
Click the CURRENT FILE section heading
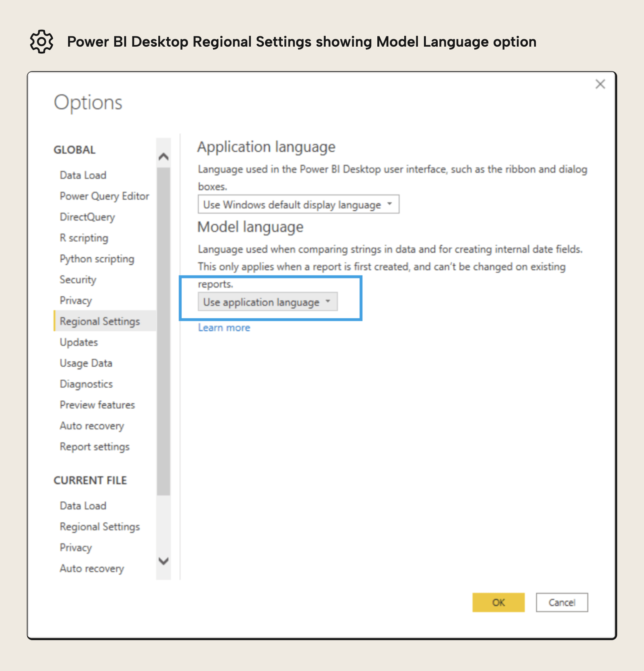click(90, 481)
